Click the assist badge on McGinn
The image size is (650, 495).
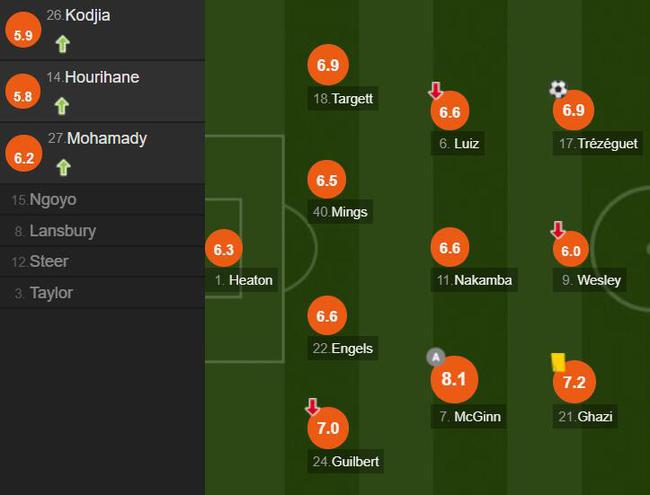pos(436,357)
